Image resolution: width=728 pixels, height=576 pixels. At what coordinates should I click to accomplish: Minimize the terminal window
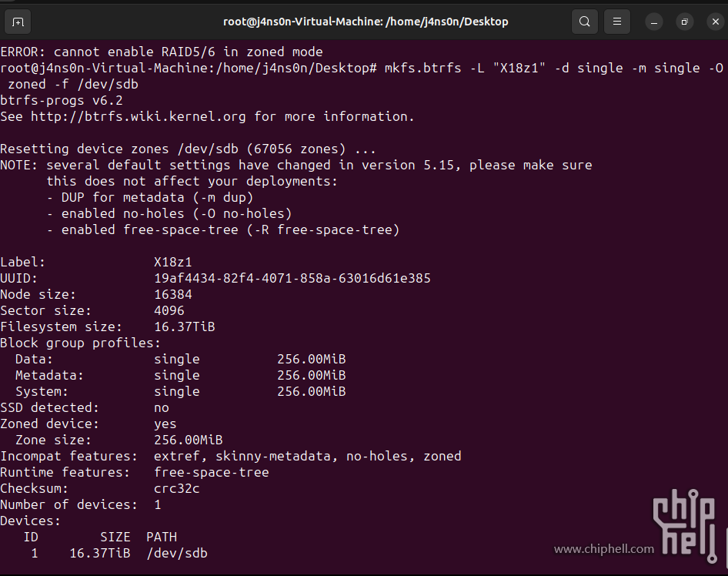point(653,22)
